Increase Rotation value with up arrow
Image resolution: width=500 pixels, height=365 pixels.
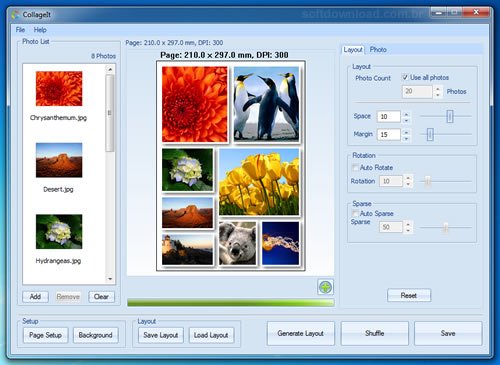(x=408, y=178)
